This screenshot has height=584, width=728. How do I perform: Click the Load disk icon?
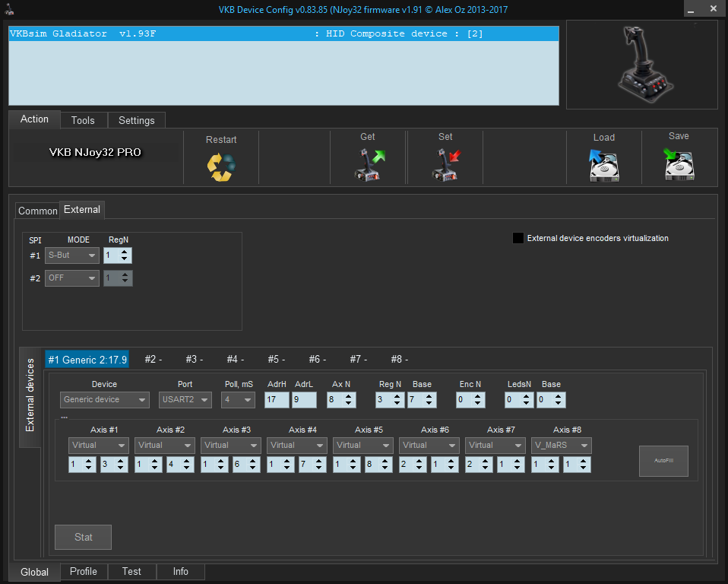[603, 165]
